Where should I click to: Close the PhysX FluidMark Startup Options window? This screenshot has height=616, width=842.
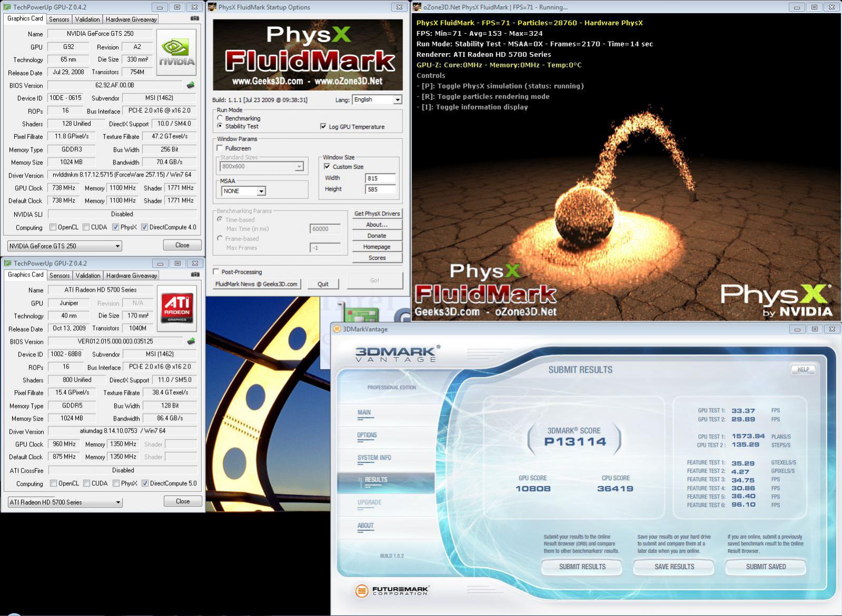click(x=399, y=7)
